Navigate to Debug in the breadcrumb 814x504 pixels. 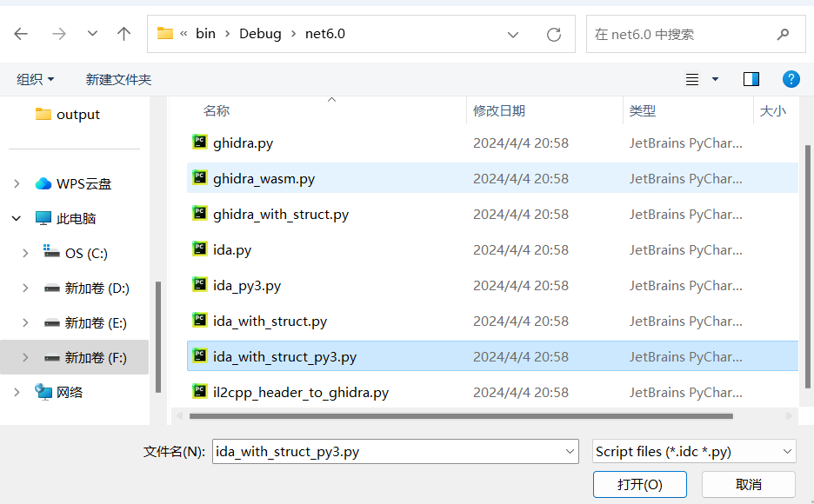coord(260,34)
